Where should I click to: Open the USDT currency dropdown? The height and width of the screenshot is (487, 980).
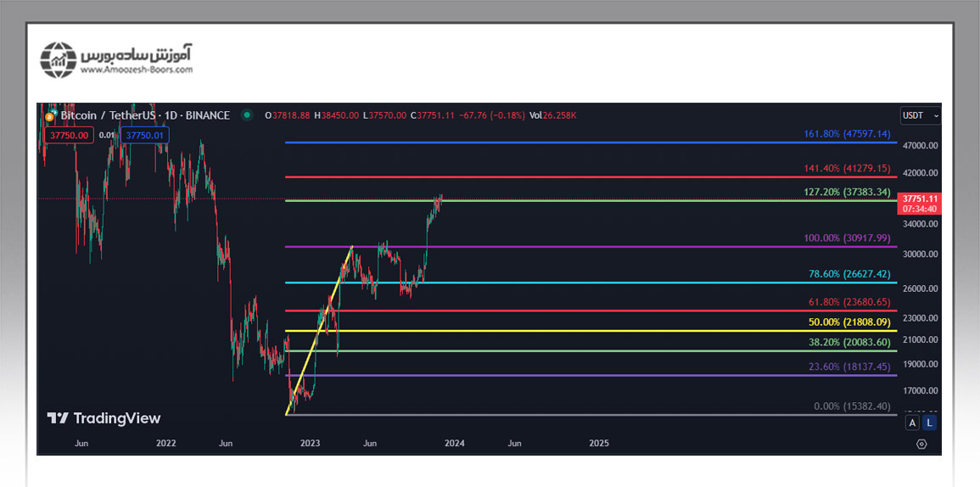(920, 115)
